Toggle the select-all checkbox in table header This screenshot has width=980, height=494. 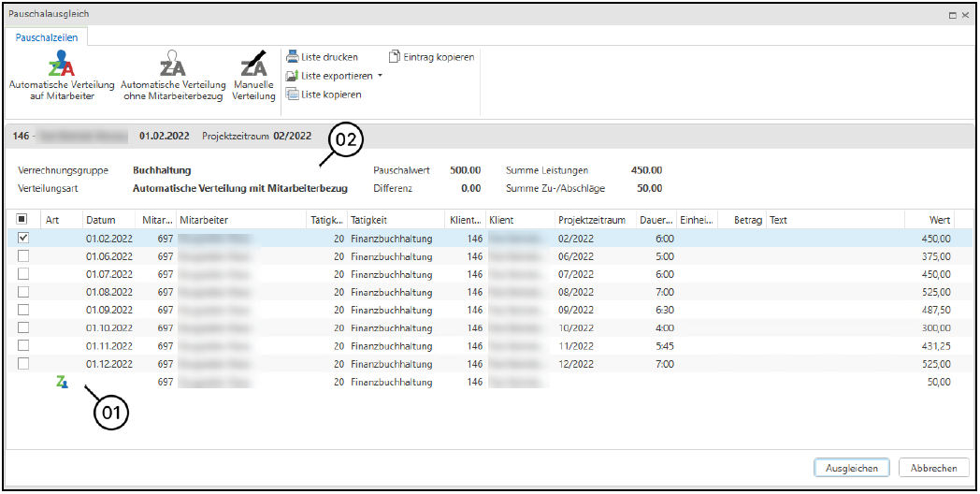click(x=23, y=220)
